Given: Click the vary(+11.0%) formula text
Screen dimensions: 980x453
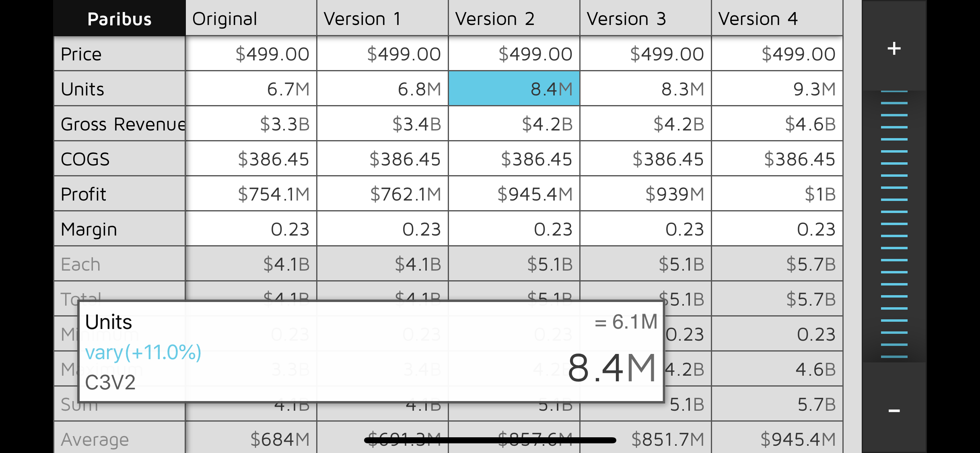Looking at the screenshot, I should 143,352.
